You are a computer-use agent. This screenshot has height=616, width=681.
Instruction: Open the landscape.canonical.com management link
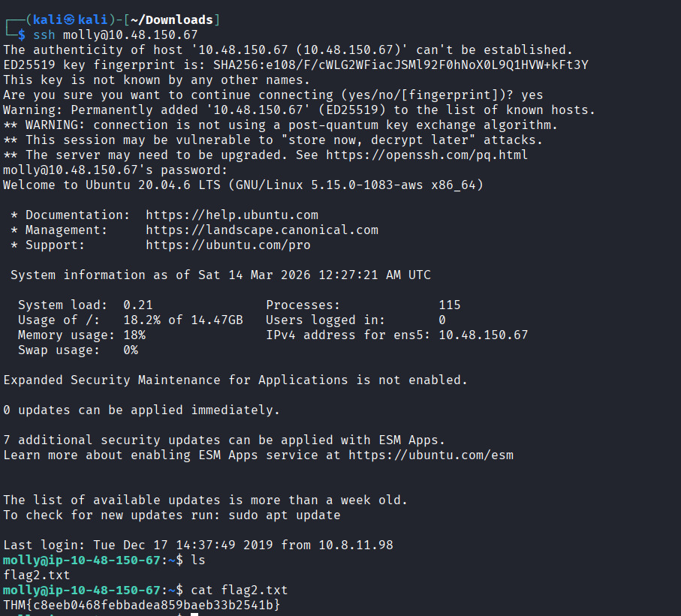[262, 230]
